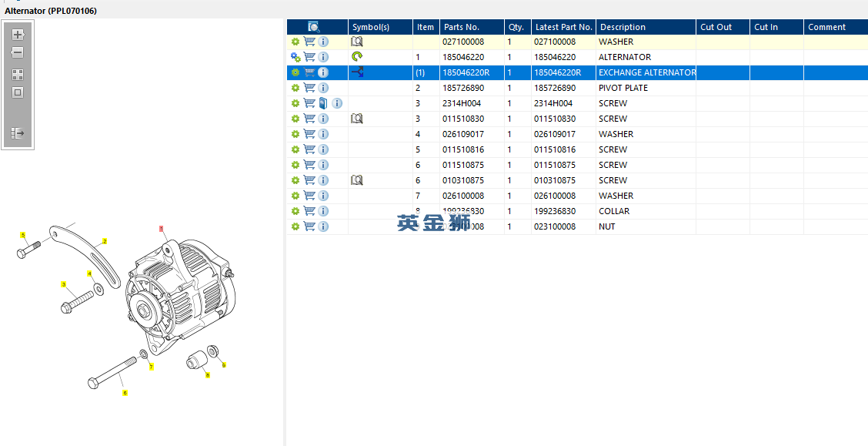Add SCREW 2314H004 to cart
Image resolution: width=868 pixels, height=446 pixels.
[309, 103]
